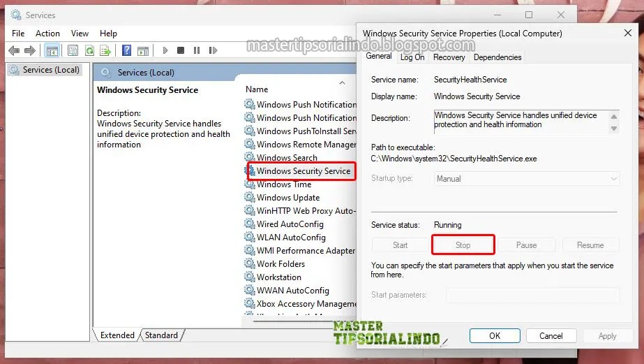The image size is (644, 364).
Task: Click the Stop Service square toolbar icon
Action: point(180,50)
